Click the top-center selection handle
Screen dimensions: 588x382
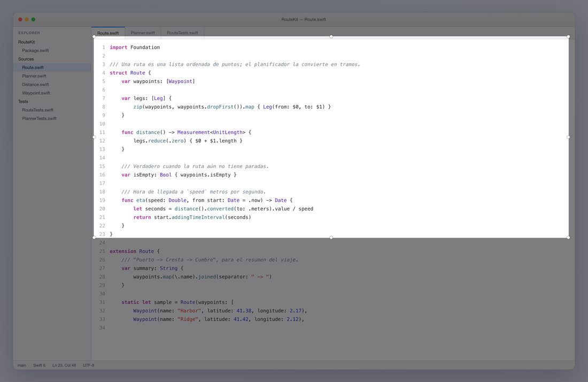point(331,36)
